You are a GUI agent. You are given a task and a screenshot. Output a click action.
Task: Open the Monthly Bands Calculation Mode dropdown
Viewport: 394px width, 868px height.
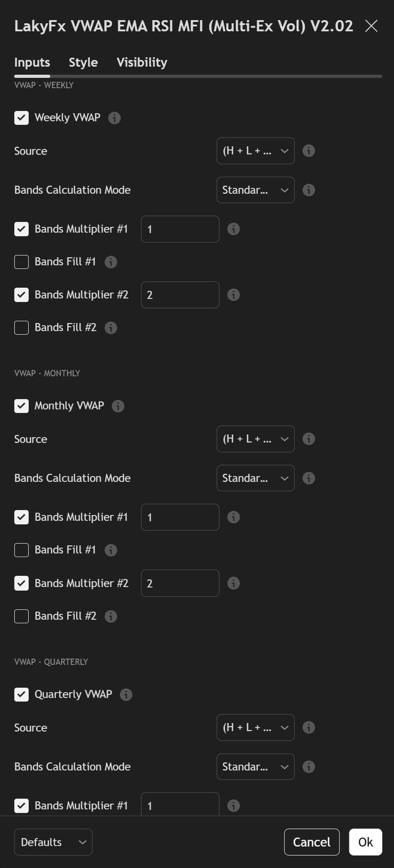click(255, 478)
